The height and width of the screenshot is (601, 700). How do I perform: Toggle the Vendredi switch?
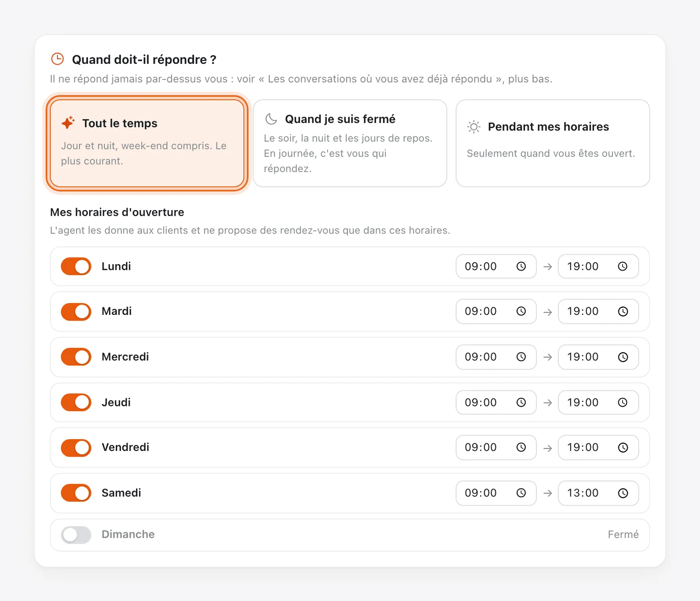[x=76, y=447]
